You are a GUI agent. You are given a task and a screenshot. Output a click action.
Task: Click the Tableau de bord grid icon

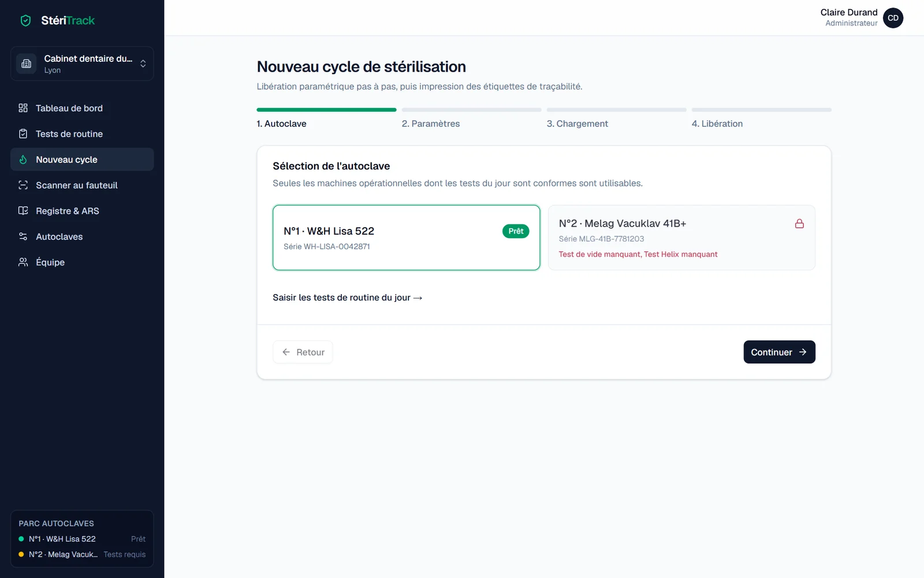pos(23,108)
